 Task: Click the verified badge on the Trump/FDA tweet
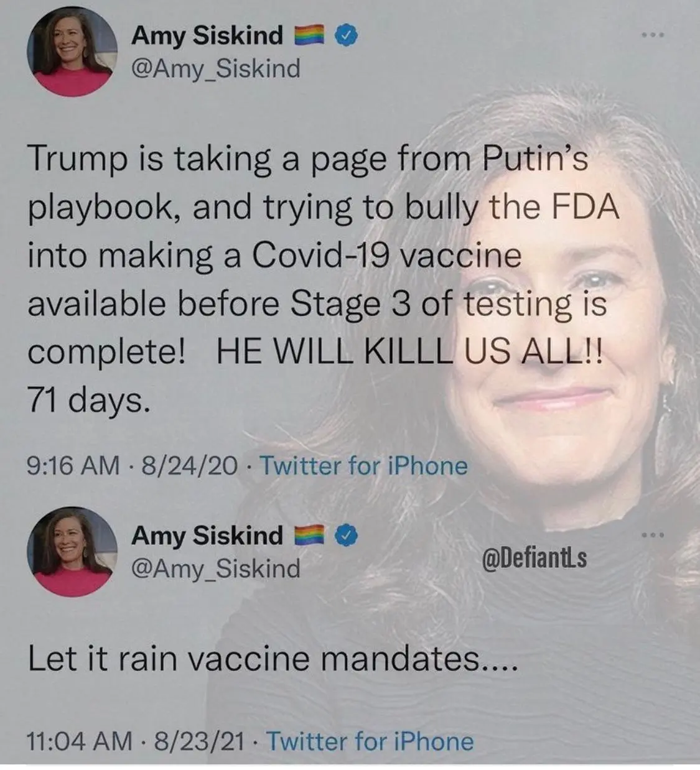(347, 36)
